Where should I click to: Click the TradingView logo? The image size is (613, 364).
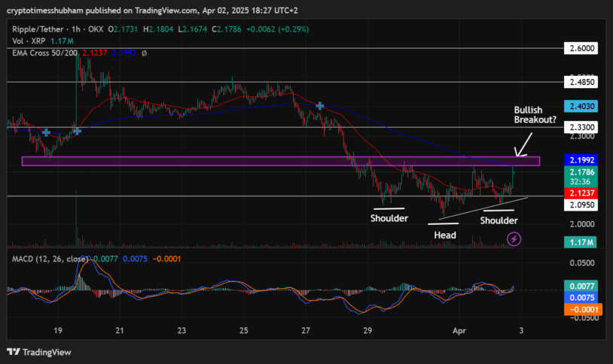click(38, 352)
